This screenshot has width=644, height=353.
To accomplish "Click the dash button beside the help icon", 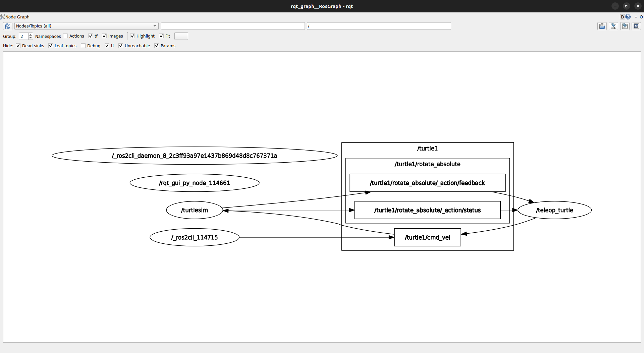I will pyautogui.click(x=636, y=17).
